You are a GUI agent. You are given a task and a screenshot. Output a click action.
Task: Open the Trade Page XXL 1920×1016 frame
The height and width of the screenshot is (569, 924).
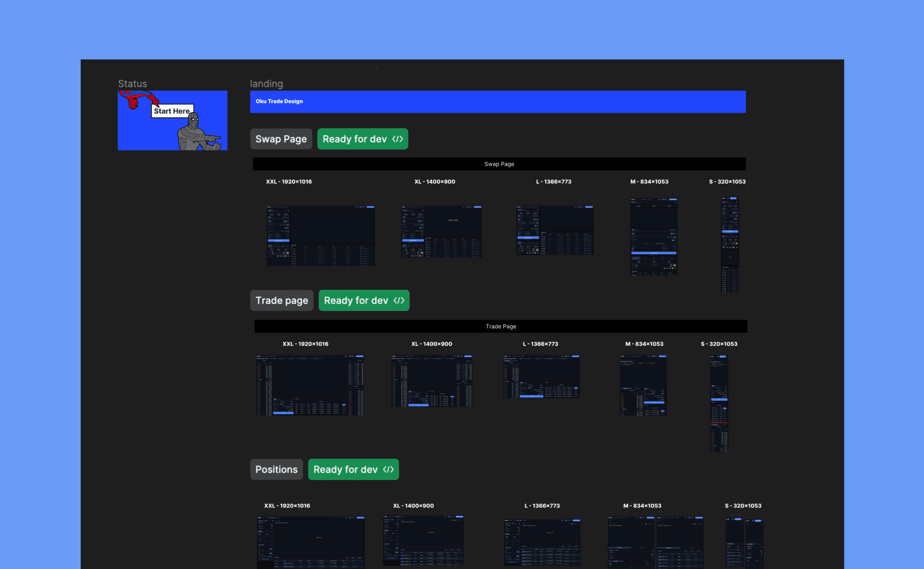310,385
